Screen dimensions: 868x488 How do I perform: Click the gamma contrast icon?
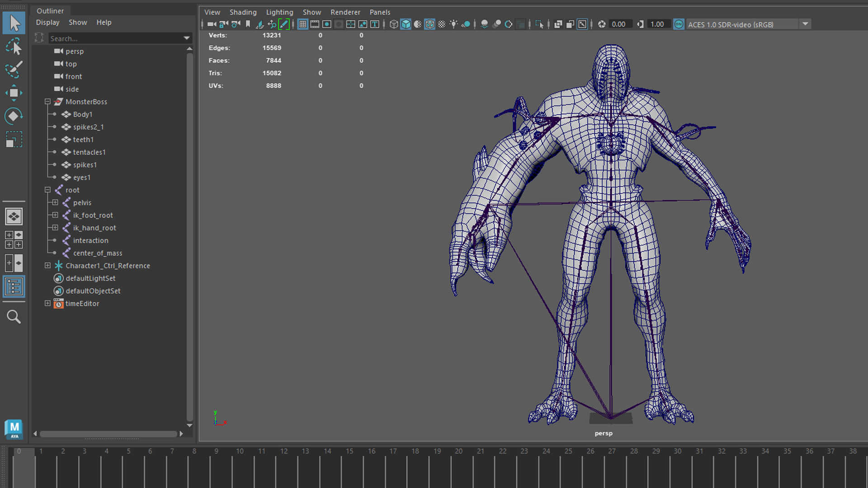tap(640, 24)
